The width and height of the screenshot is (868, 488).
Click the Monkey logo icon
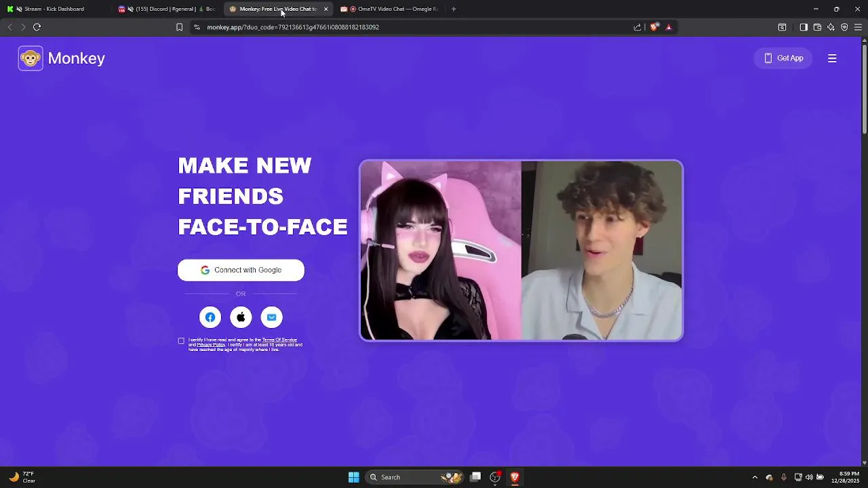click(x=31, y=58)
